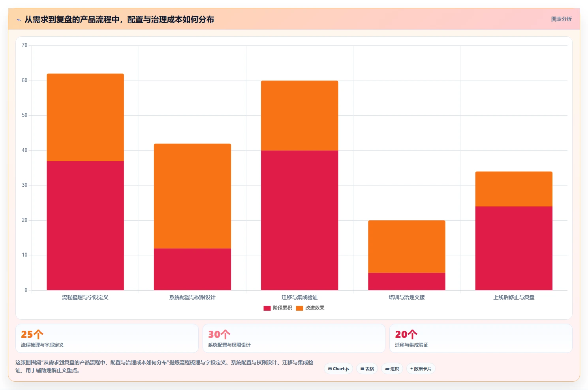Click the y-axis value 10

pyautogui.click(x=24, y=255)
